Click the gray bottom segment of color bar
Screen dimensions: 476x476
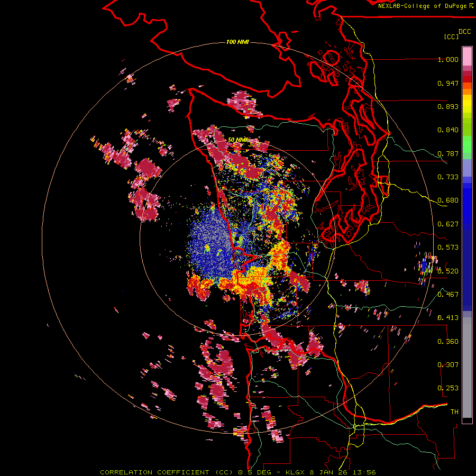tap(467, 368)
